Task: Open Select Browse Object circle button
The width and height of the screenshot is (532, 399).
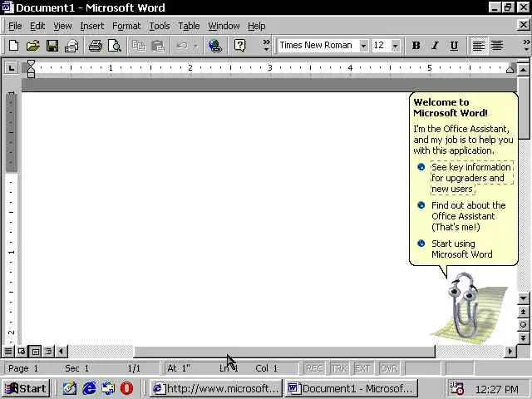Action: coord(523,325)
